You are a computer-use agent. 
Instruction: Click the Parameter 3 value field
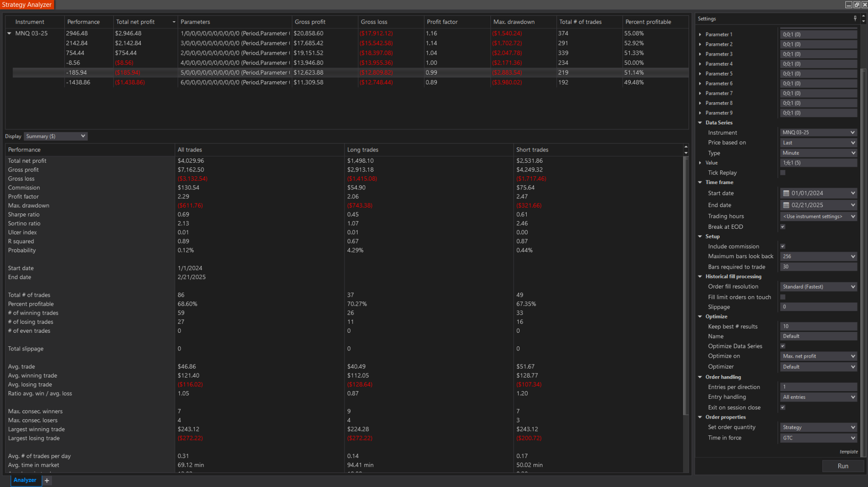coord(819,54)
